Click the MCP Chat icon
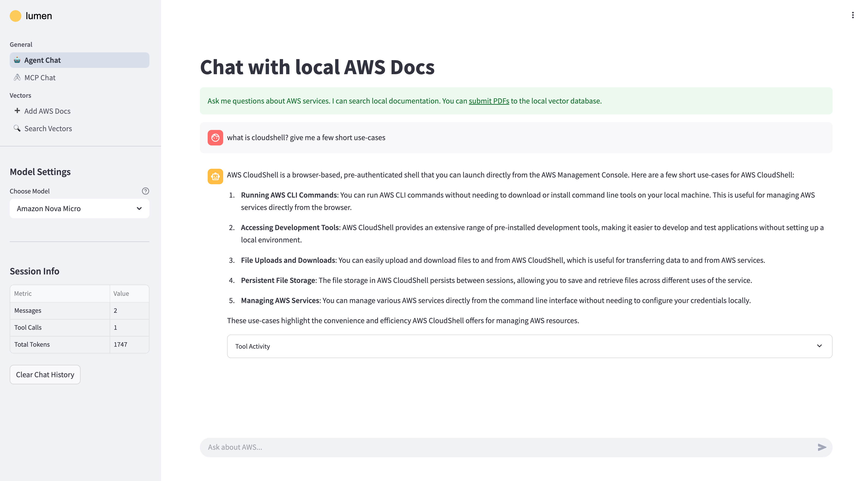868x481 pixels. tap(17, 78)
